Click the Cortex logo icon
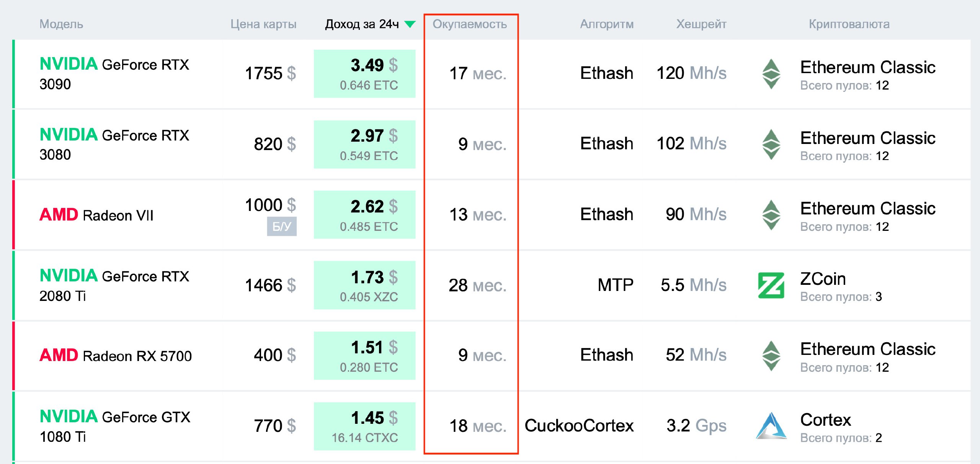980x464 pixels. (771, 426)
